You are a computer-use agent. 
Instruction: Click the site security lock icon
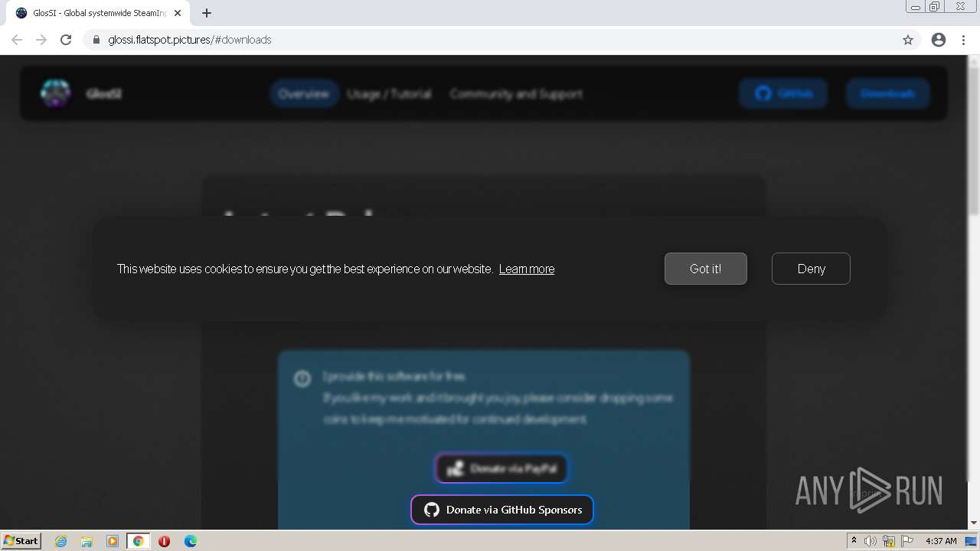pos(96,40)
